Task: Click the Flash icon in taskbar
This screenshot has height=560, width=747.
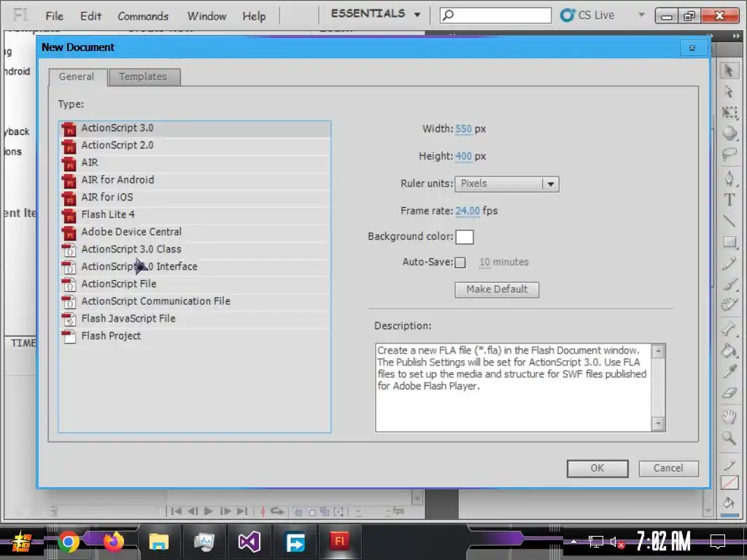Action: pos(339,542)
